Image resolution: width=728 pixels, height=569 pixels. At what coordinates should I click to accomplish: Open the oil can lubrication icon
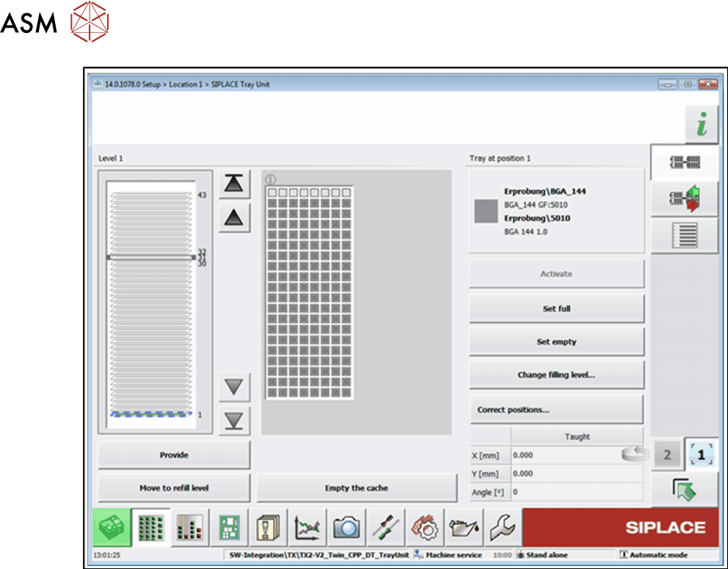(x=465, y=527)
